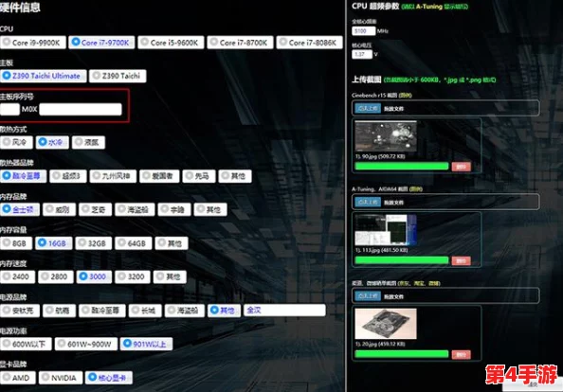Pick 2400 memory speed option
The width and height of the screenshot is (563, 392).
click(x=17, y=276)
